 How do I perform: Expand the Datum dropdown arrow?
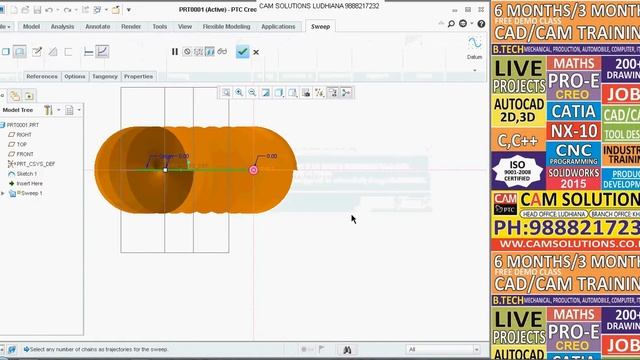[x=475, y=70]
